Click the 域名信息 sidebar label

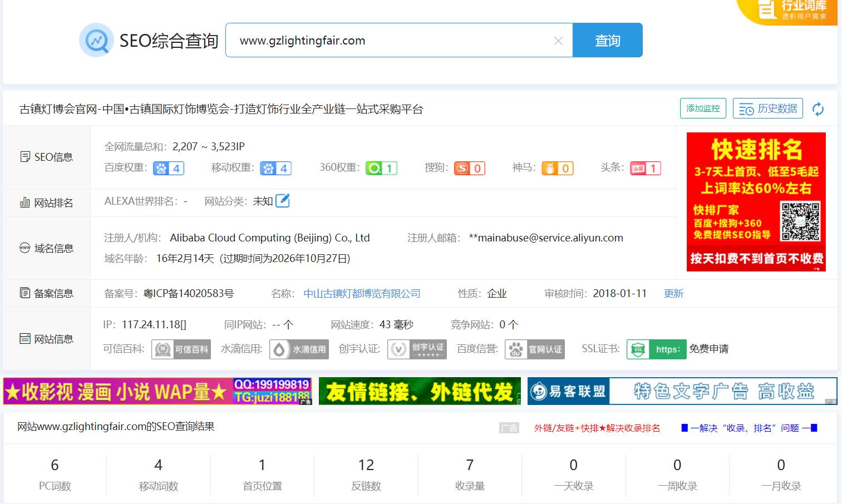pyautogui.click(x=47, y=248)
